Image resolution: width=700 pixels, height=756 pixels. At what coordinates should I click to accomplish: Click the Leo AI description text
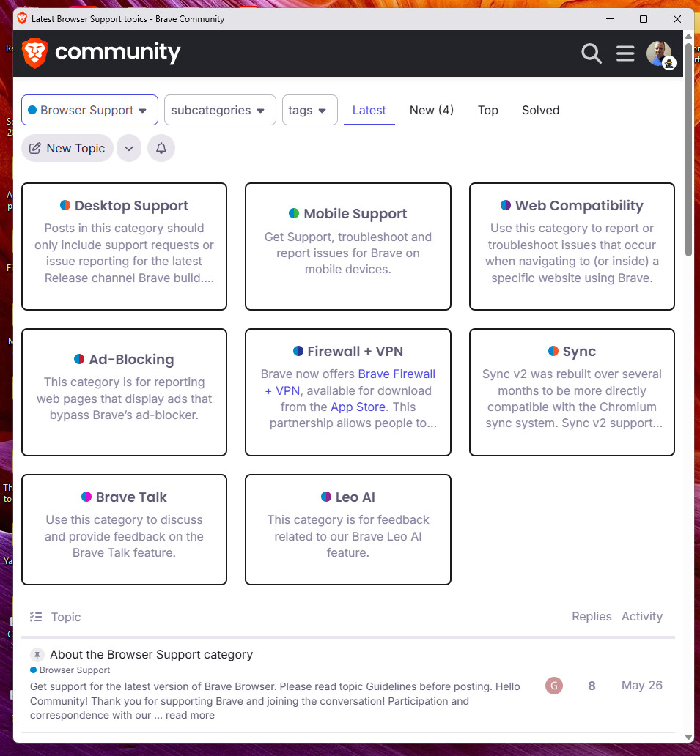[348, 536]
